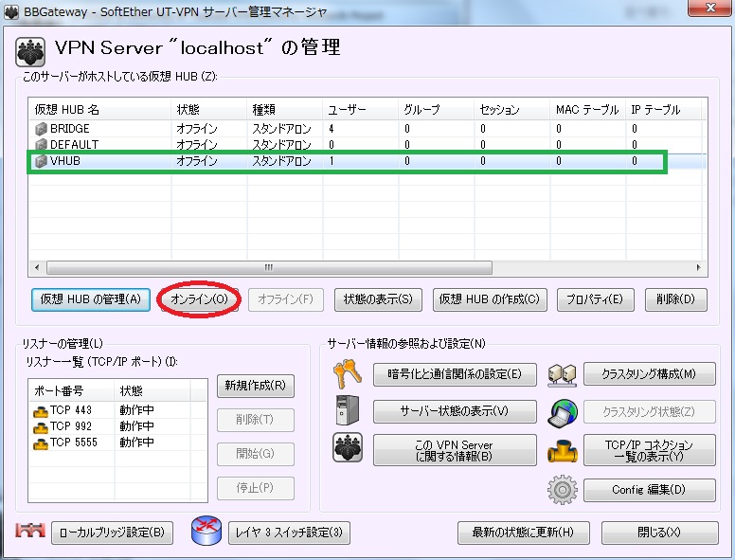735x560 pixels.
Task: Sort by MAC テーブル column header
Action: click(588, 110)
